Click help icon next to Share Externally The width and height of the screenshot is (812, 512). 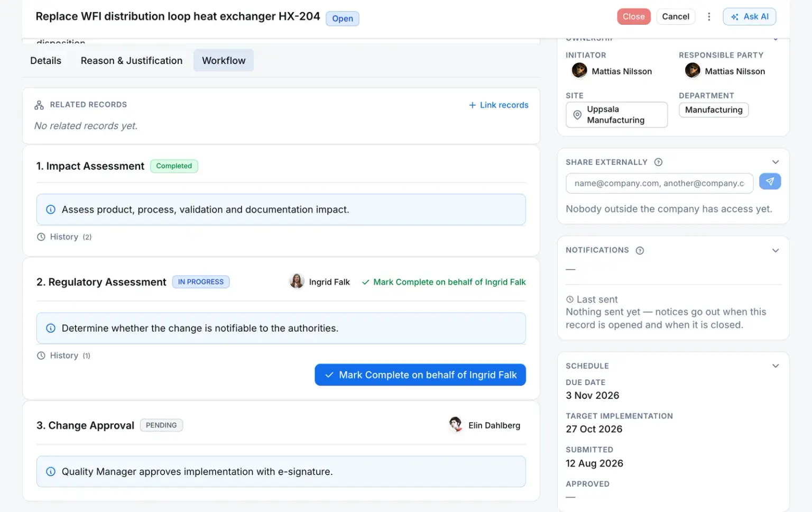point(658,162)
